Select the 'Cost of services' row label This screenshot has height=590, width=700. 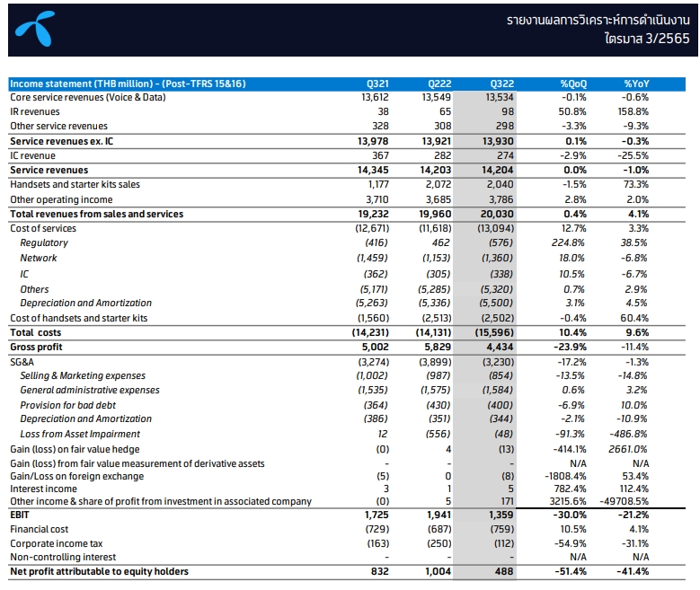click(x=43, y=228)
